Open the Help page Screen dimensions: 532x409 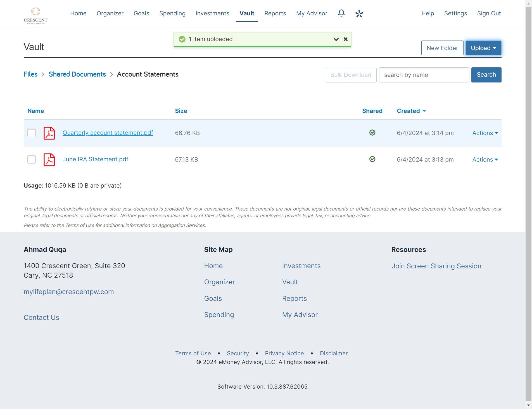point(427,13)
